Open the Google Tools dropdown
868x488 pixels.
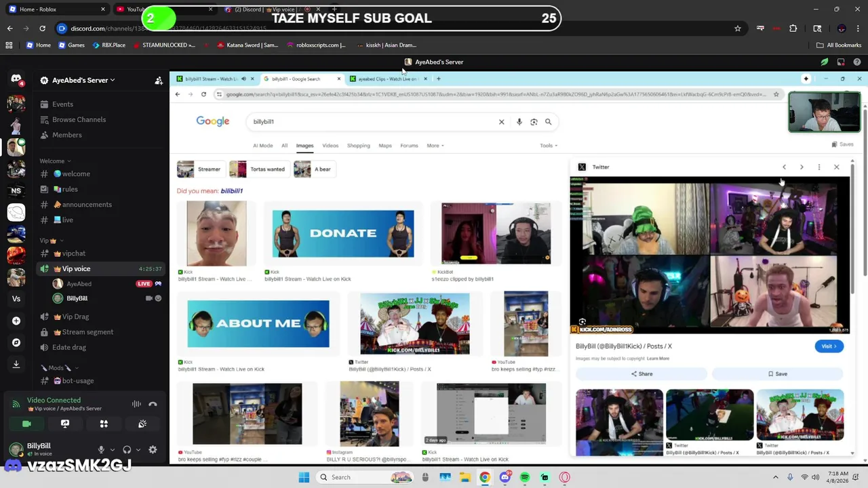click(x=549, y=146)
